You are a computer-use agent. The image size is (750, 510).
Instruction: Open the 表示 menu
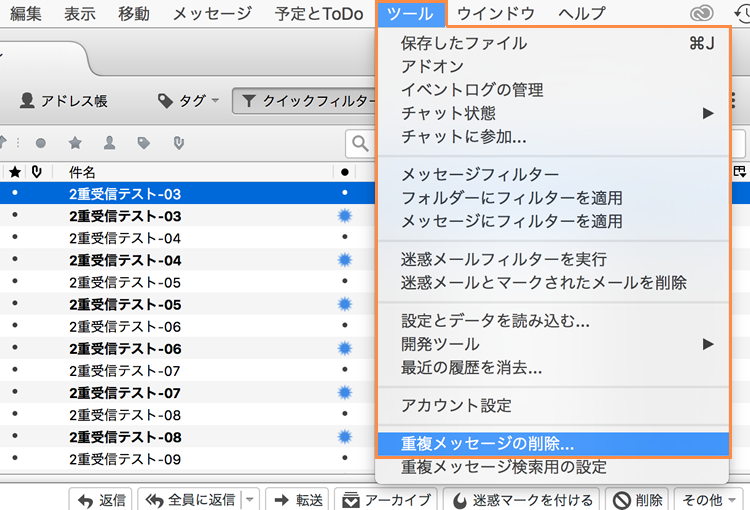pos(80,13)
